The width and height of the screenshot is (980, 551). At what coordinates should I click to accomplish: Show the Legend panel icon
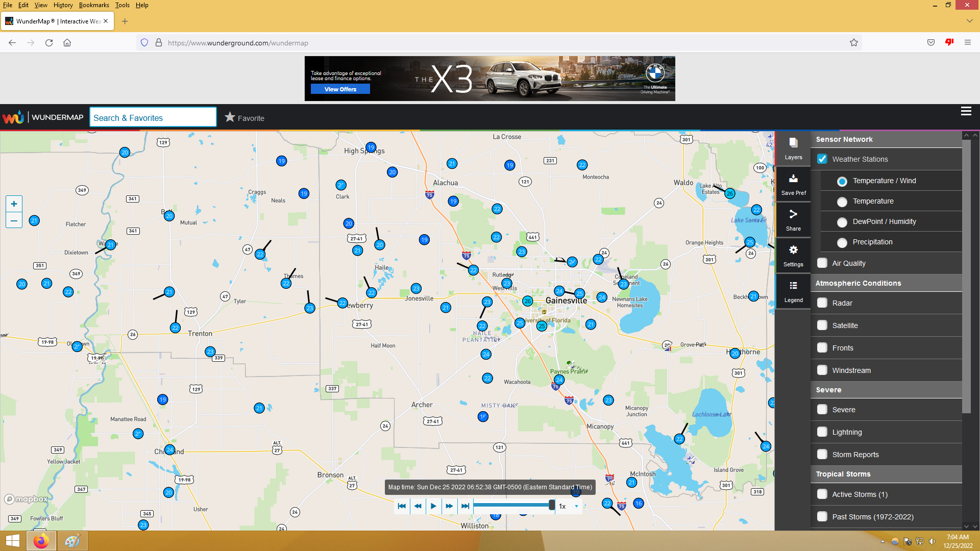click(793, 291)
